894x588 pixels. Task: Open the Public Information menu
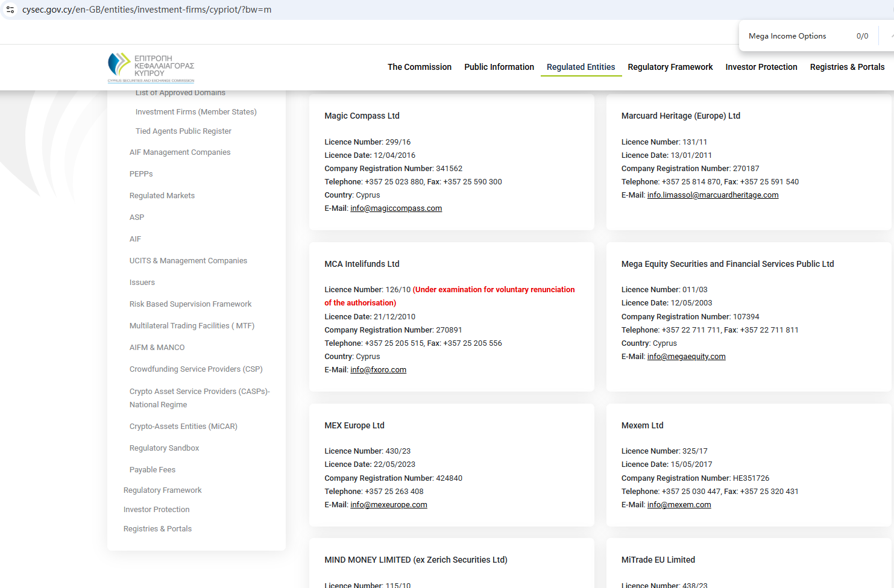pos(499,67)
